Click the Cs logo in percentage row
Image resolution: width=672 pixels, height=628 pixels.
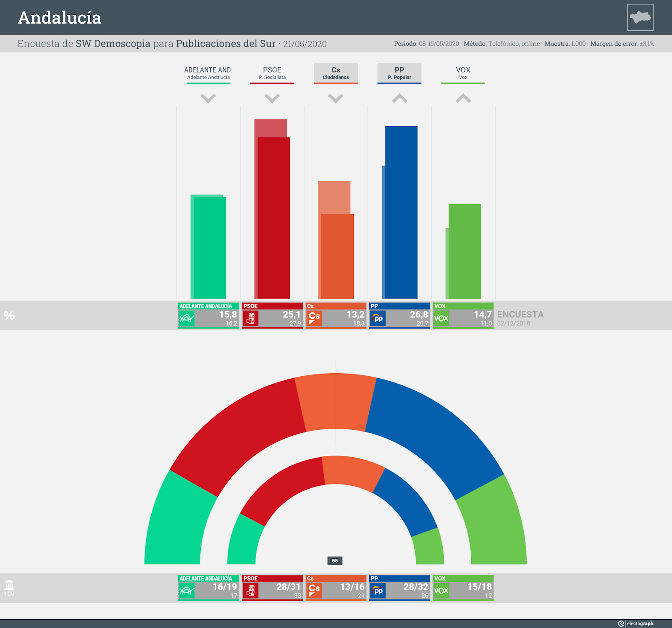pos(314,319)
